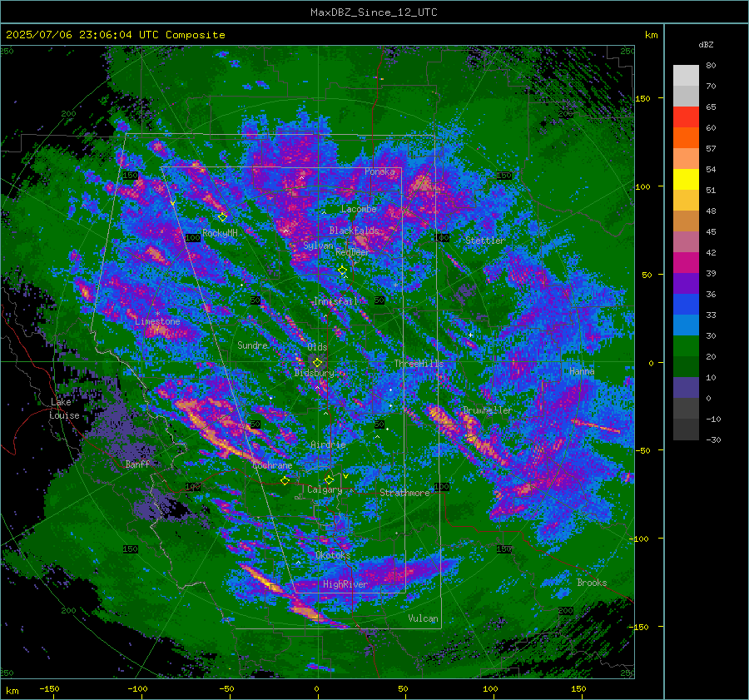Click the dBZ legend heading
749x700 pixels.
click(x=706, y=45)
